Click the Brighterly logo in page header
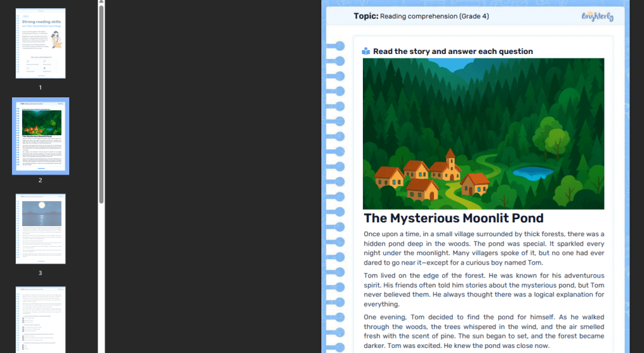644x353 pixels. pos(597,16)
